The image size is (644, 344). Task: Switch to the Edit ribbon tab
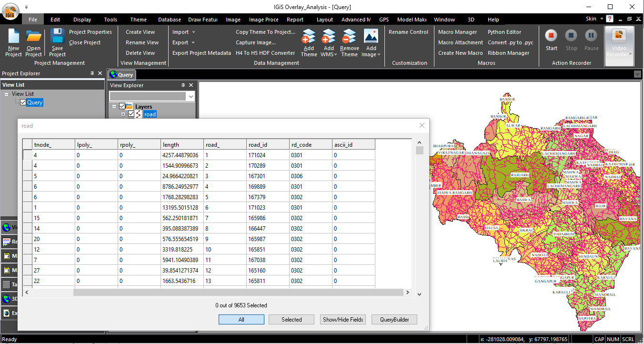55,20
